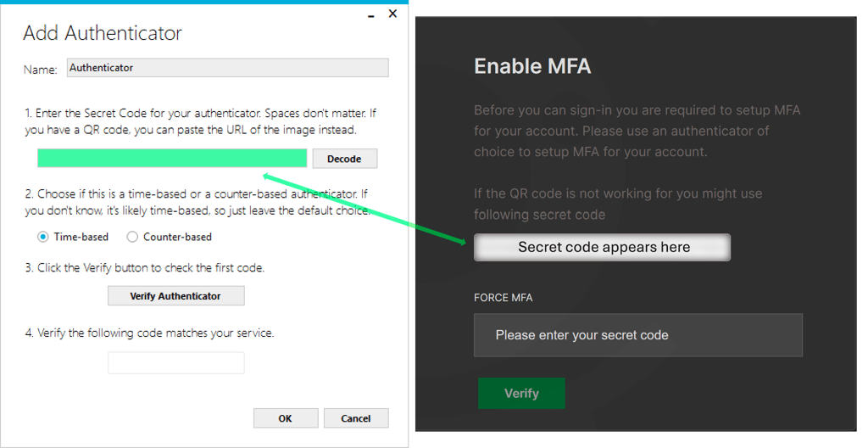This screenshot has height=448, width=868.
Task: Click the 'Enable MFA' heading
Action: [x=531, y=66]
